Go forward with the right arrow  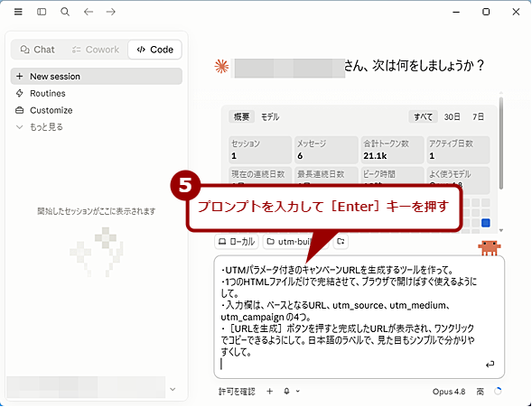[111, 12]
